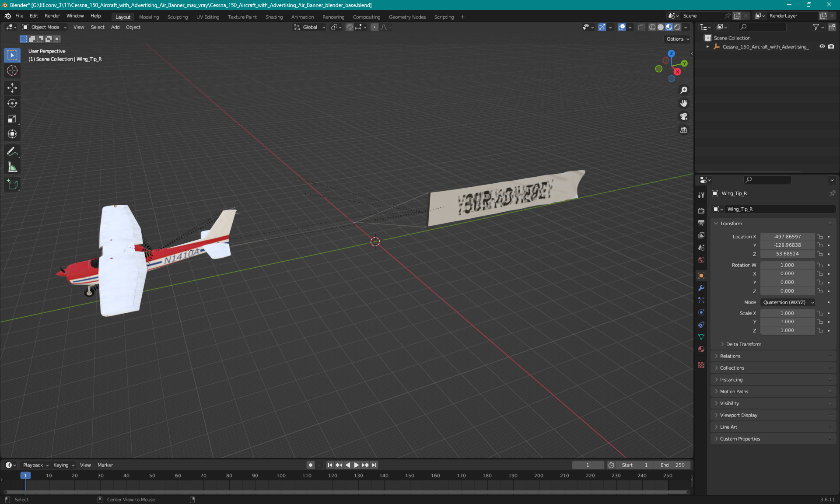
Task: Open the Modifiers wrench tab
Action: tap(701, 288)
